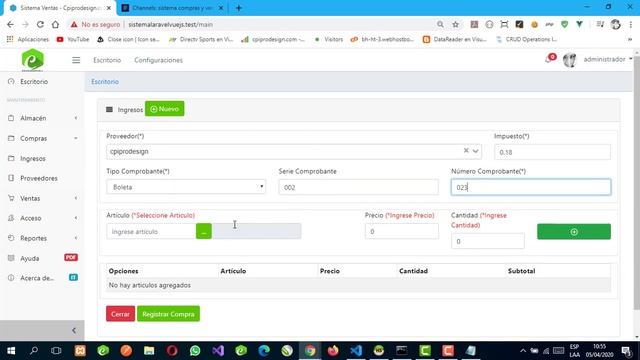Open WhatsApp from the taskbar

(195, 351)
